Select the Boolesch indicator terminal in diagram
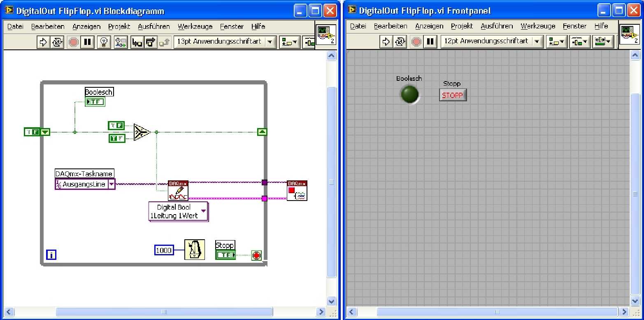 (95, 102)
